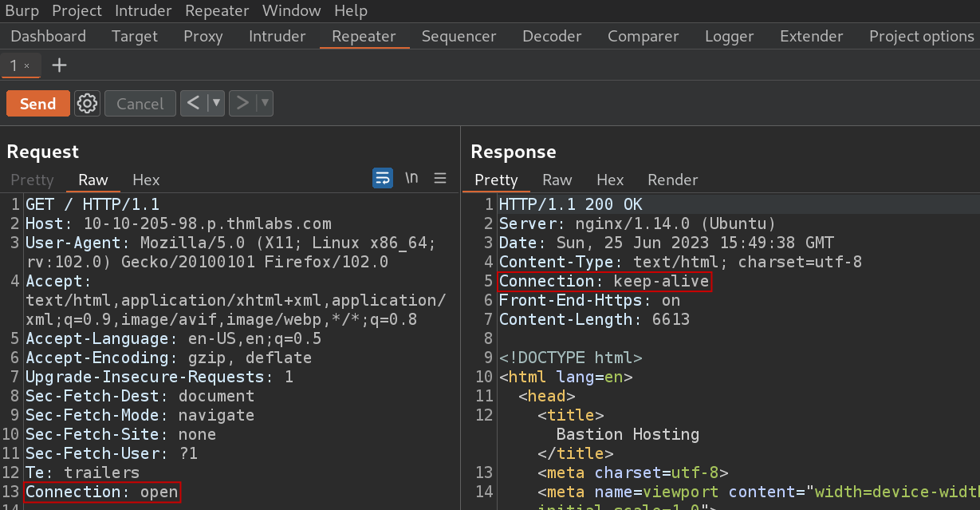Open the Help menu
Screen dimensions: 980x510
tap(351, 11)
